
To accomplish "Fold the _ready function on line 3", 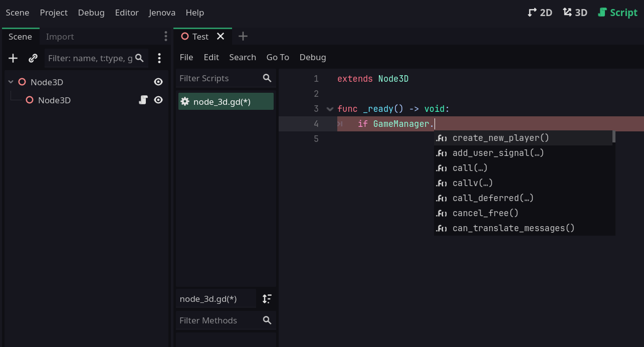I will (330, 109).
